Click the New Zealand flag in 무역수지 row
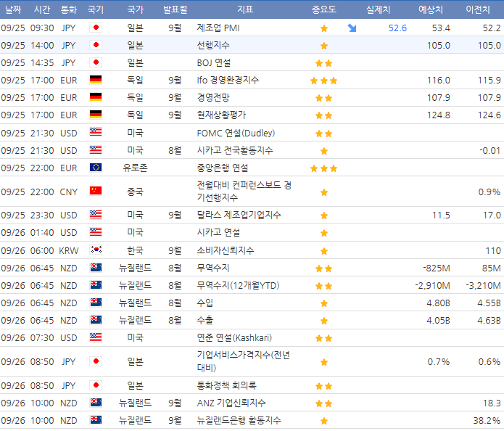Viewport: 504px width, 431px height. tap(96, 268)
